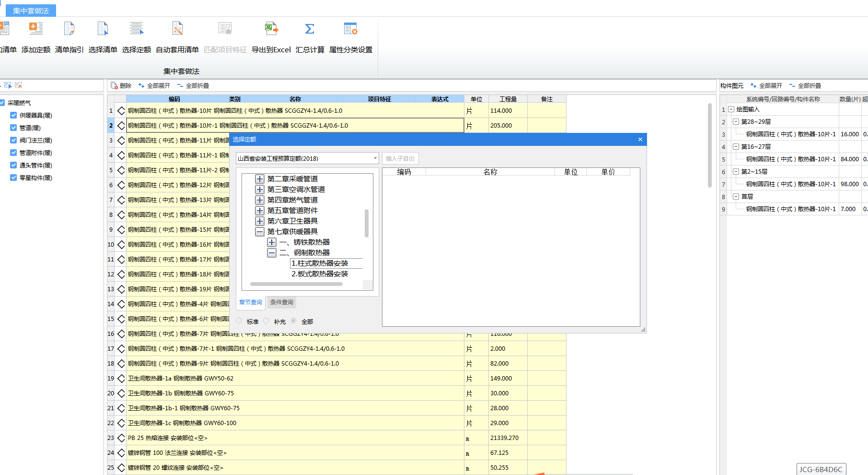Select the 补充 radio button
Viewport: 868px width, 475px height.
266,321
